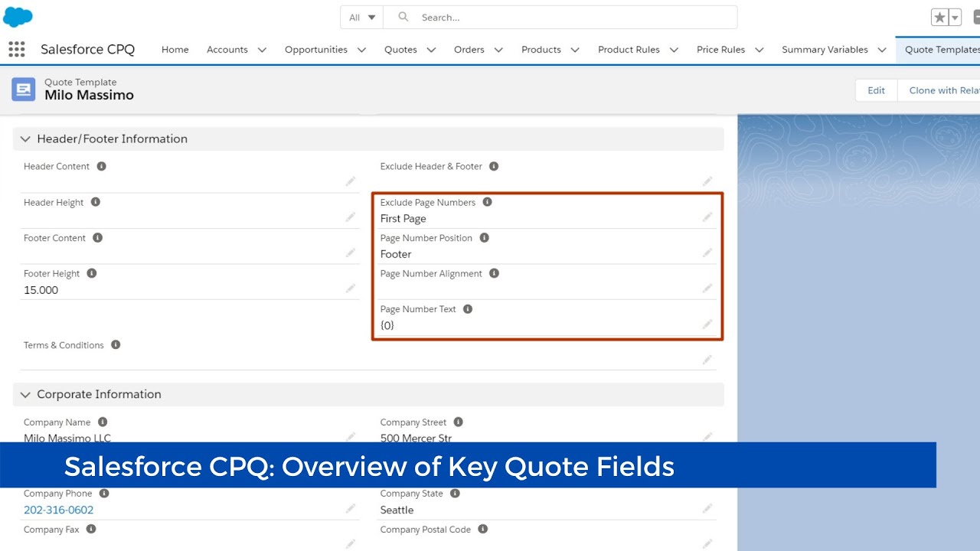The height and width of the screenshot is (551, 980).
Task: Open the Opportunities tab dropdown chevron
Action: point(361,50)
